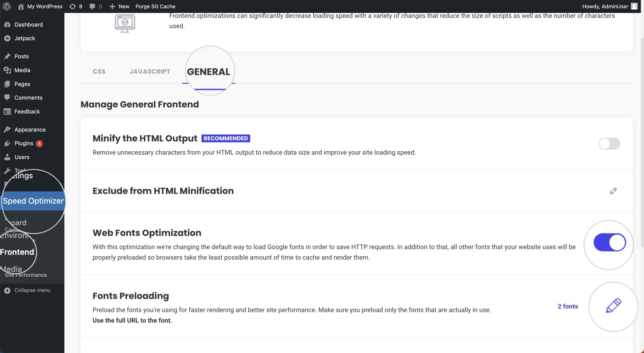Switch to the CSS tab
Image resolution: width=644 pixels, height=353 pixels.
99,72
